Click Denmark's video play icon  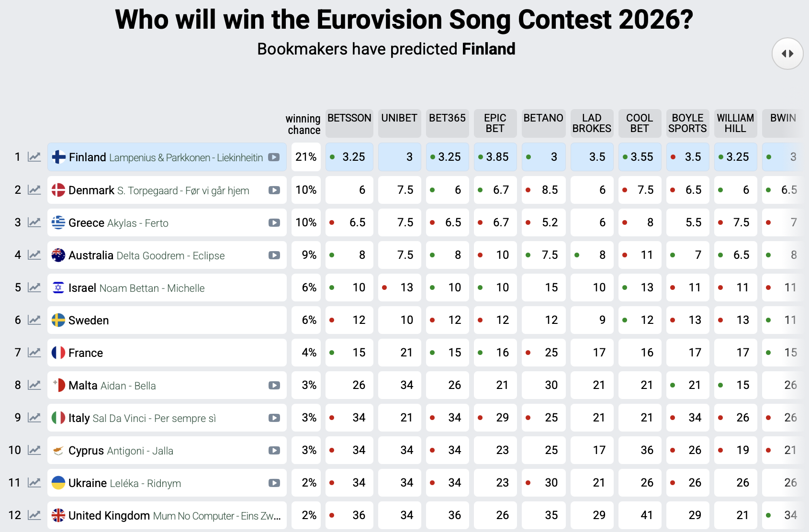tap(274, 190)
